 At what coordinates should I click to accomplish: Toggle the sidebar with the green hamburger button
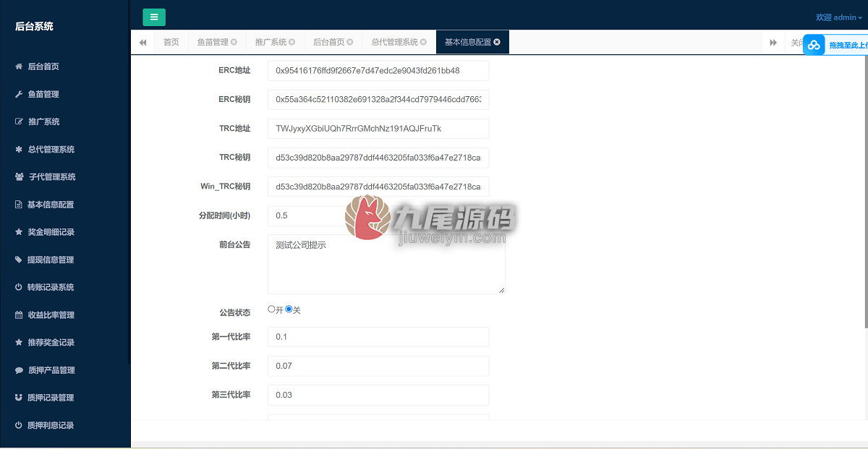coord(154,17)
